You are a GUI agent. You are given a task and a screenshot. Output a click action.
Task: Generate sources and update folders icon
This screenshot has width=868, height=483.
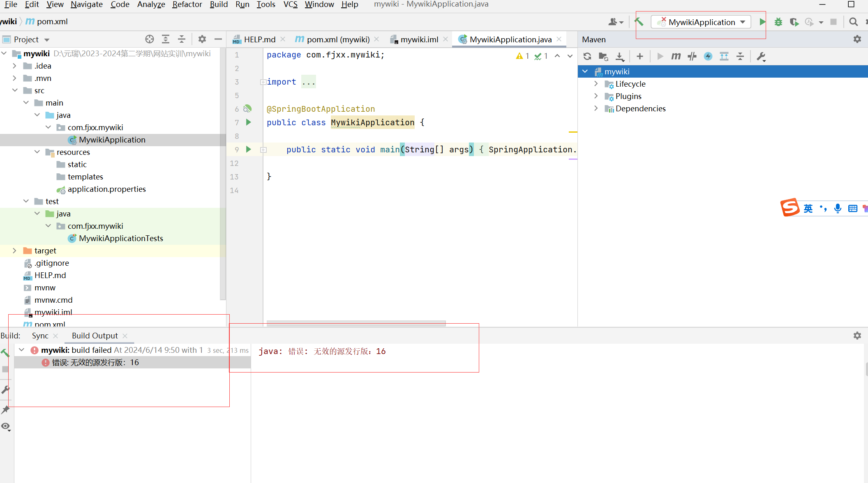603,56
